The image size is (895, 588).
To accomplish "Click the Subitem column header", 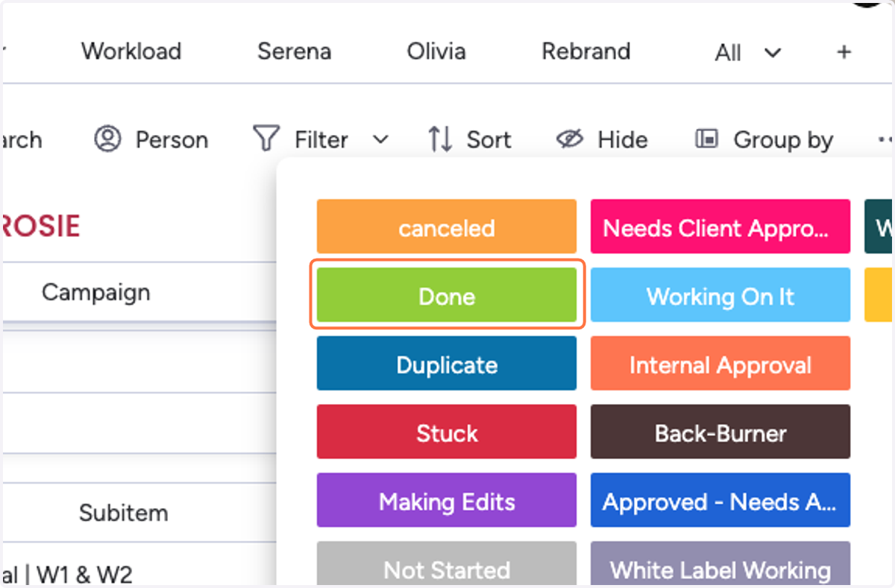I will coord(124,512).
